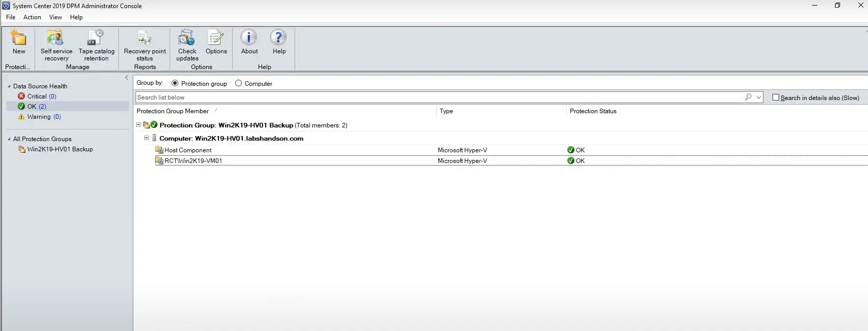Viewport: 868px width, 331px height.
Task: Click the red Critical status icon
Action: click(21, 96)
